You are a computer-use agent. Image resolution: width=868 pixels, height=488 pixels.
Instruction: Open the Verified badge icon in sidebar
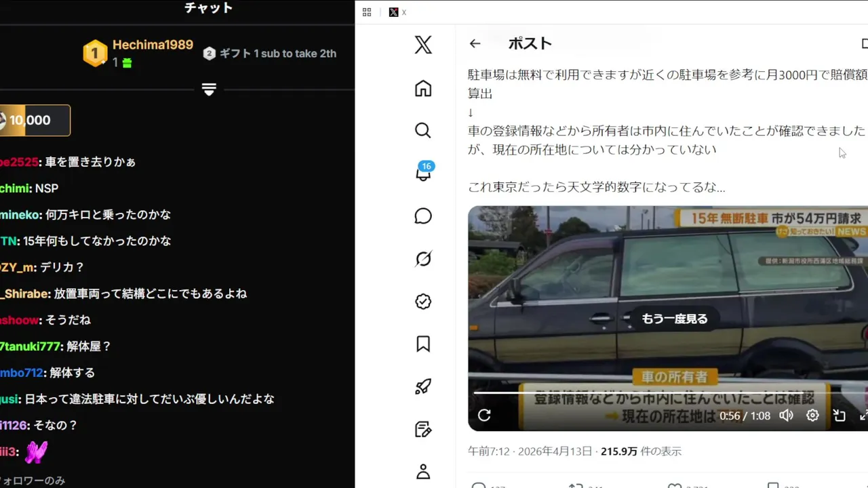[x=423, y=302]
